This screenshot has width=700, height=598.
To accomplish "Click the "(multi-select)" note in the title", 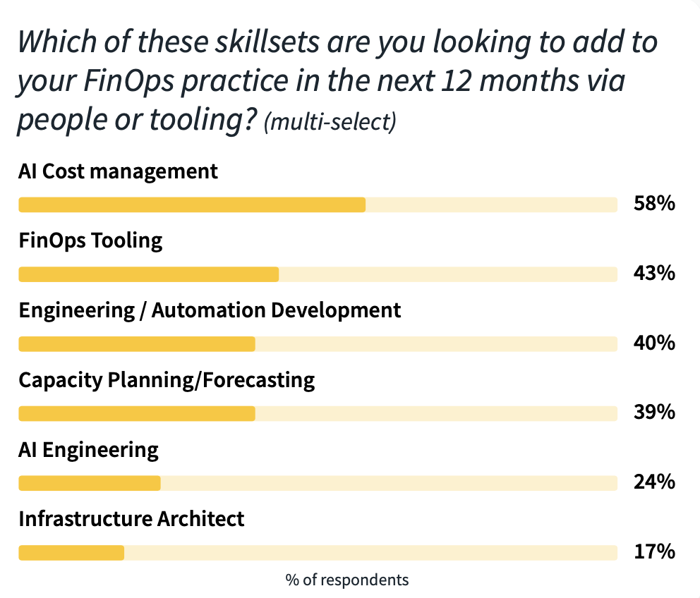I will point(330,123).
